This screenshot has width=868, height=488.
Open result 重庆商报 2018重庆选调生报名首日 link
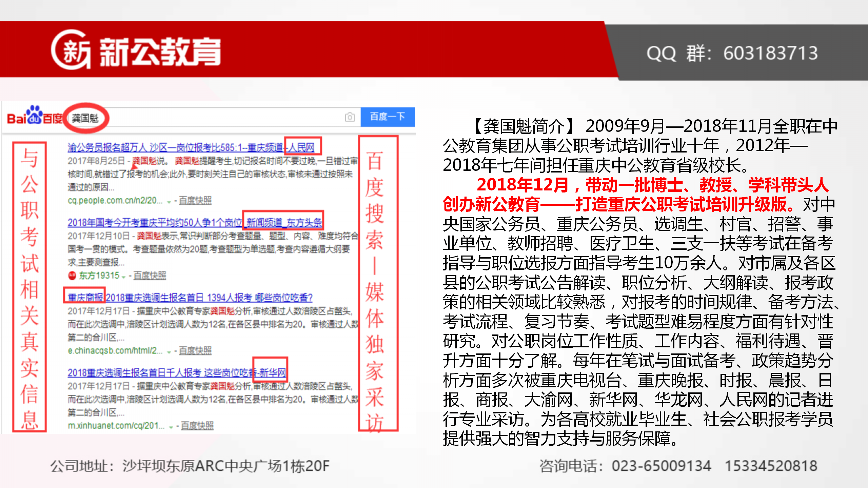190,298
